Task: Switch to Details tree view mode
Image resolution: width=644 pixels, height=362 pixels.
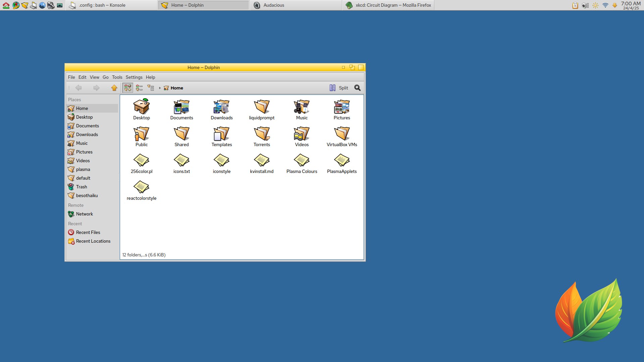Action: 151,88
